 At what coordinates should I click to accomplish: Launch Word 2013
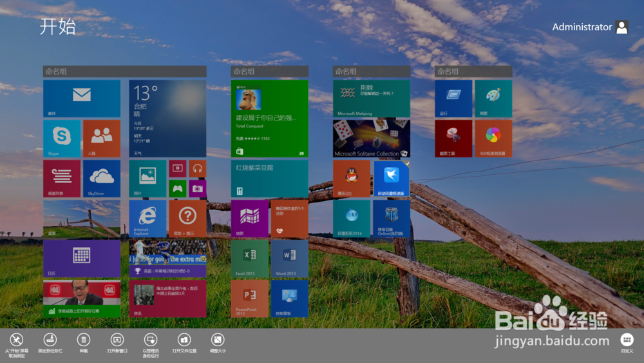click(290, 259)
